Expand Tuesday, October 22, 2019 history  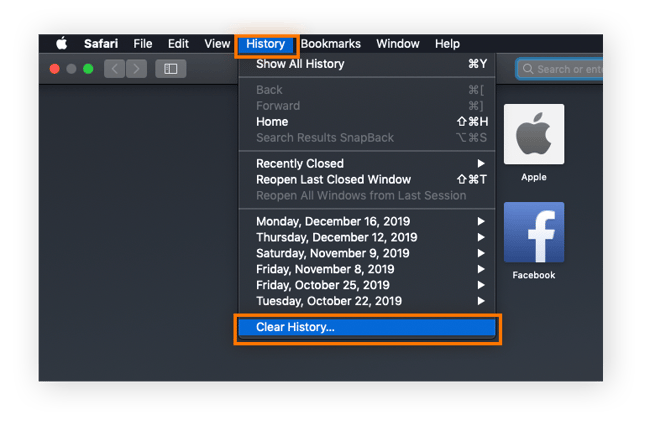367,301
